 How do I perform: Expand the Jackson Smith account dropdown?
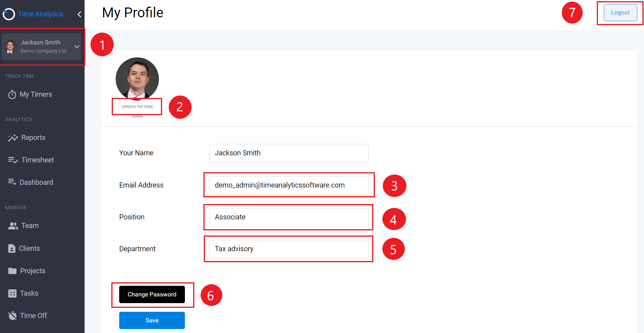(x=77, y=46)
